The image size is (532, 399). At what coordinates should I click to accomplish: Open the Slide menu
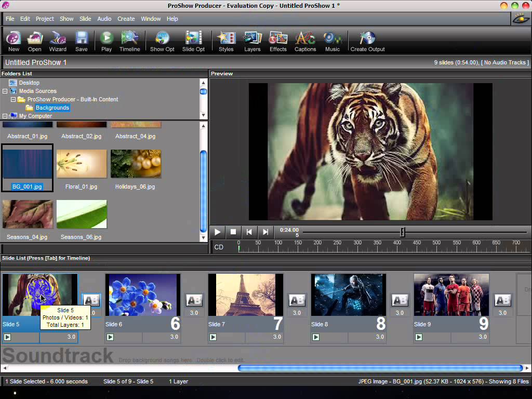point(85,19)
